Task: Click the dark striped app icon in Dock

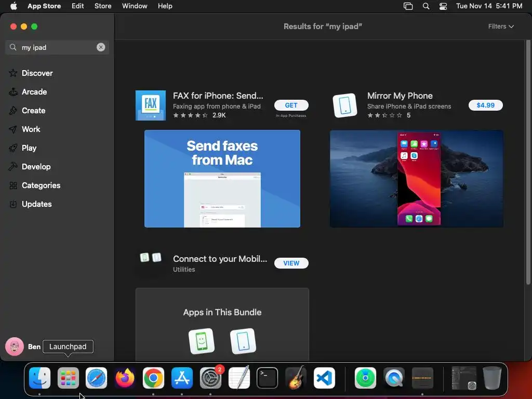Action: 422,378
